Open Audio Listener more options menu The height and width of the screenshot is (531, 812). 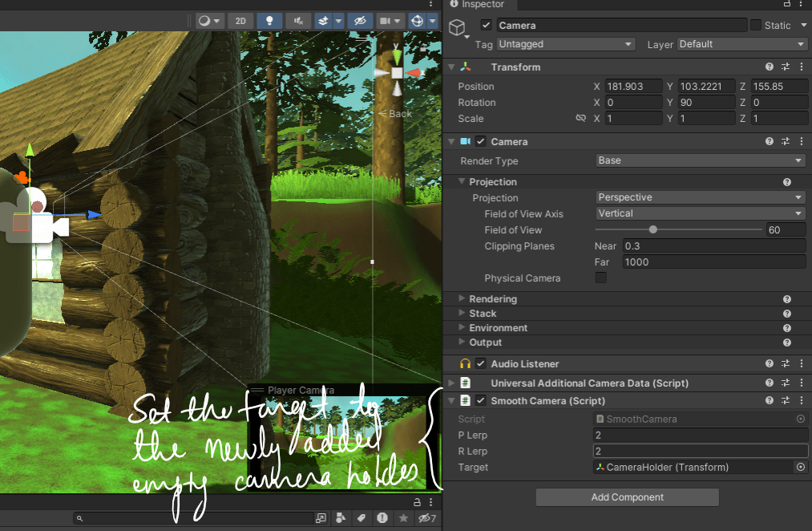(802, 363)
